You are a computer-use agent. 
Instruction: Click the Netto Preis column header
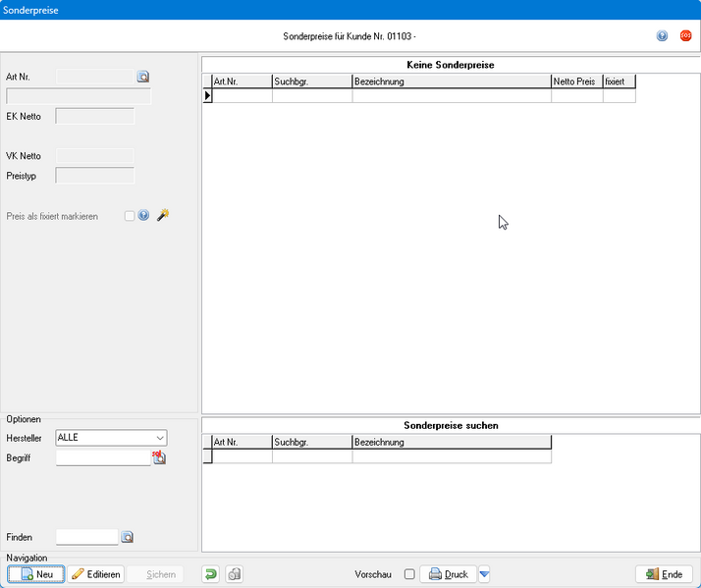click(576, 81)
